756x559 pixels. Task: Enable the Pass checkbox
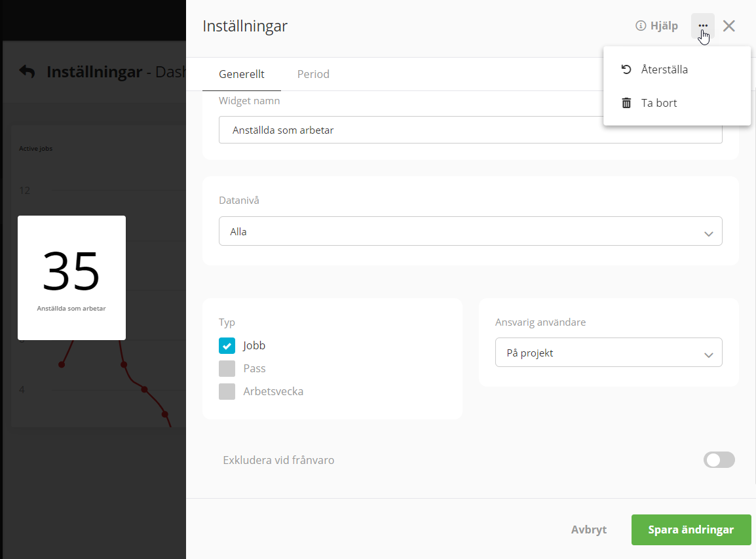227,368
